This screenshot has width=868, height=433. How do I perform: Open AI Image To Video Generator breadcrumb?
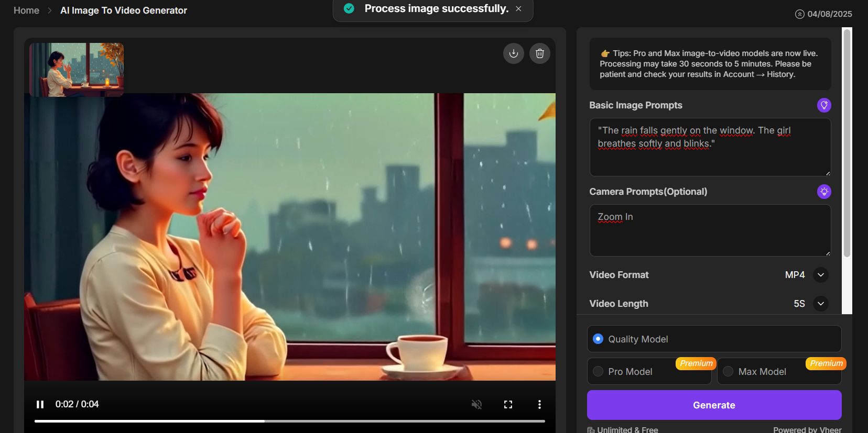point(124,10)
